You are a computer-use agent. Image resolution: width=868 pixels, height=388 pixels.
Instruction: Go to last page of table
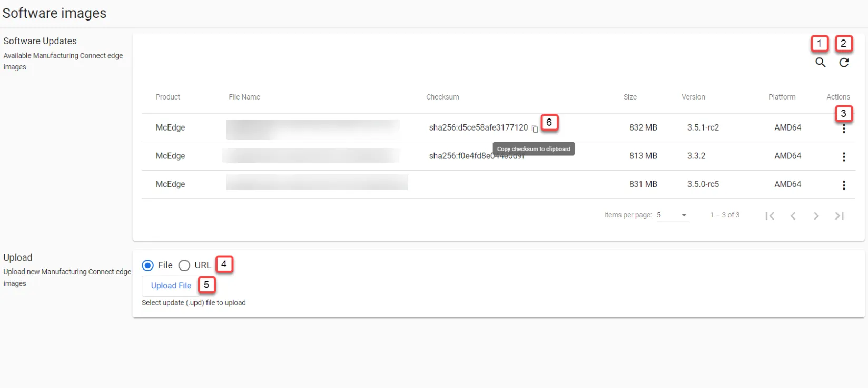[840, 216]
